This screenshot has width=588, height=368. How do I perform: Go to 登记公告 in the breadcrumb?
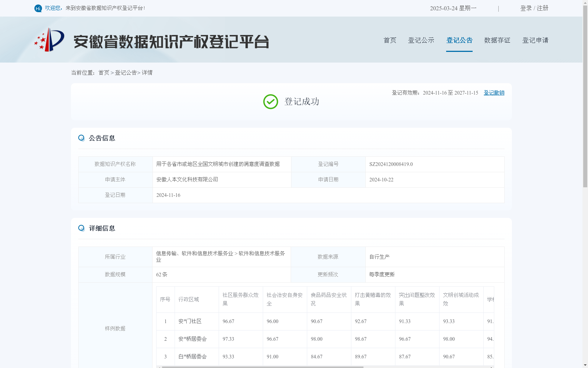click(x=126, y=73)
